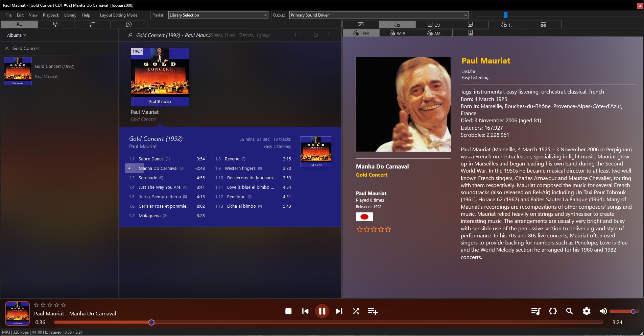Screen dimensions: 644x336
Task: Clear the Gold Concert filter
Action: click(x=7, y=48)
